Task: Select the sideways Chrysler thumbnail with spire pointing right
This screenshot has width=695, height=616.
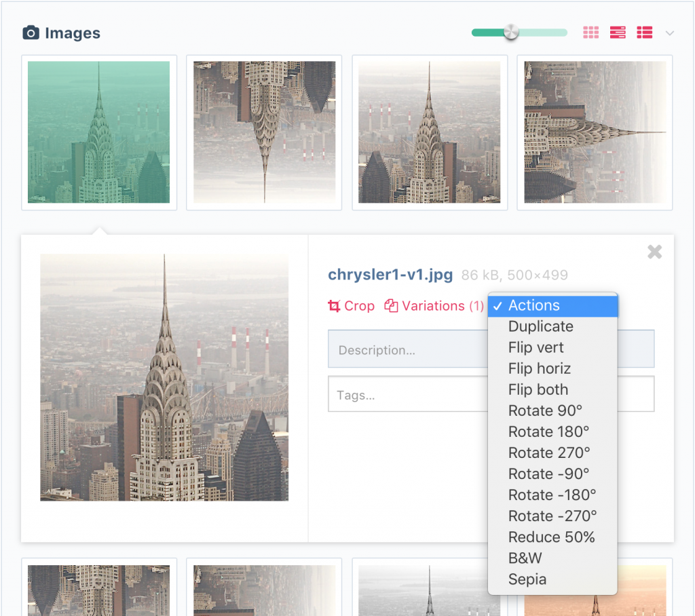Action: coord(595,132)
